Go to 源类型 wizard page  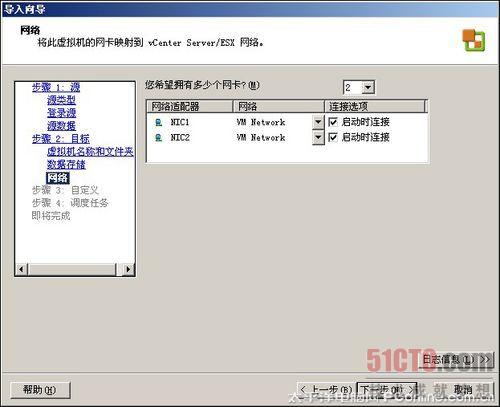(61, 100)
